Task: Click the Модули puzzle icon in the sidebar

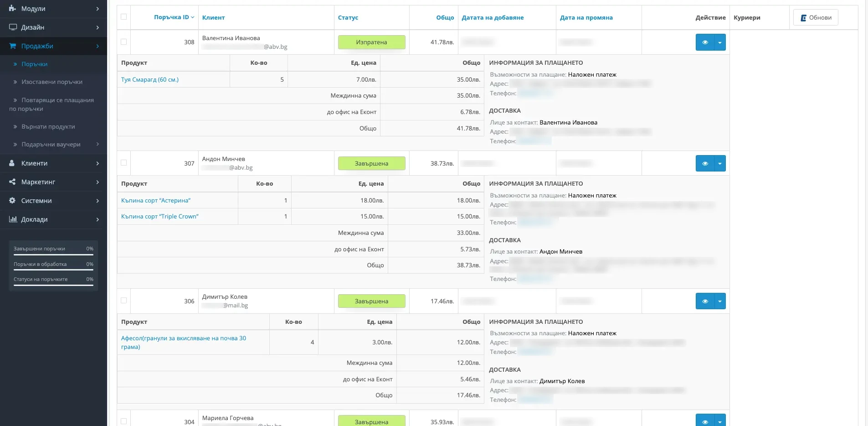Action: tap(13, 8)
